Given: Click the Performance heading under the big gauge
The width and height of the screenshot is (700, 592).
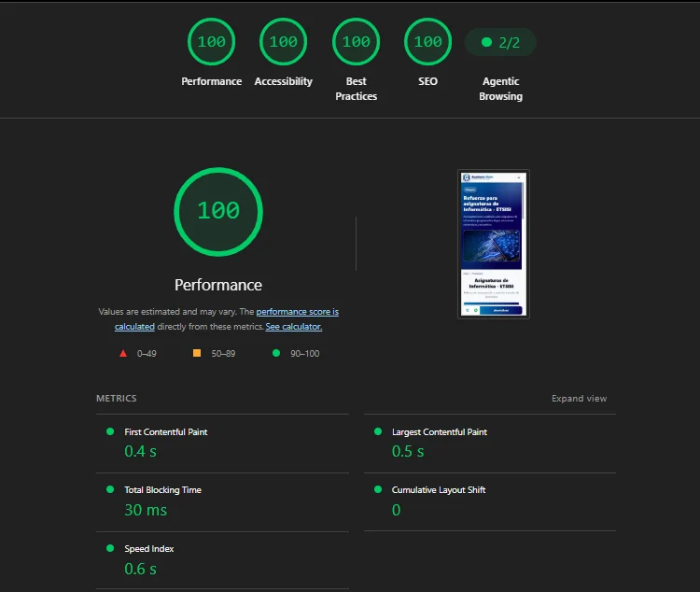Looking at the screenshot, I should coord(218,285).
